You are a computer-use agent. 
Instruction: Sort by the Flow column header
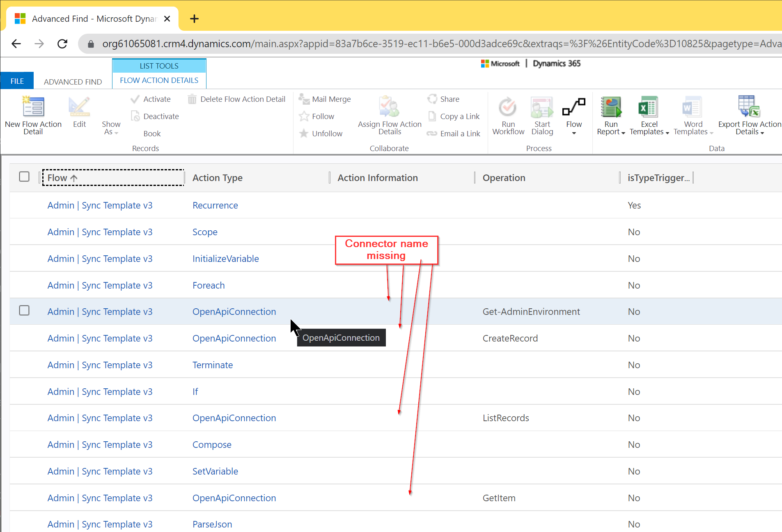(x=62, y=177)
